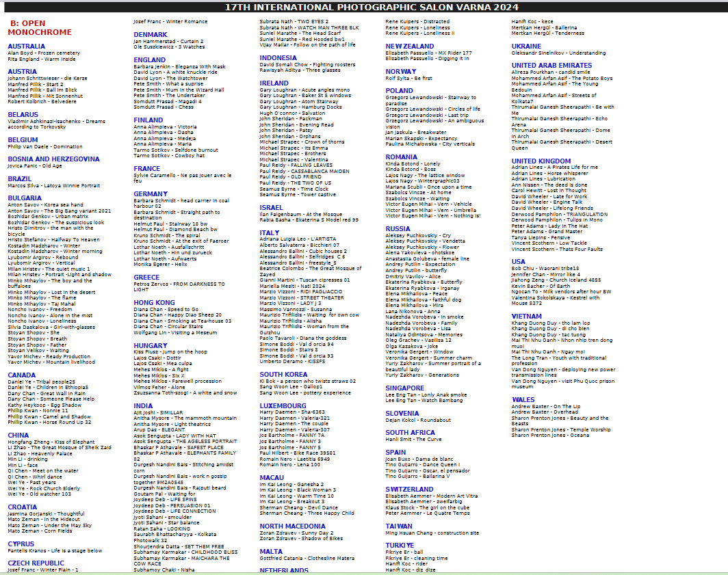Click the 'DENMARK' country heading

tap(151, 35)
